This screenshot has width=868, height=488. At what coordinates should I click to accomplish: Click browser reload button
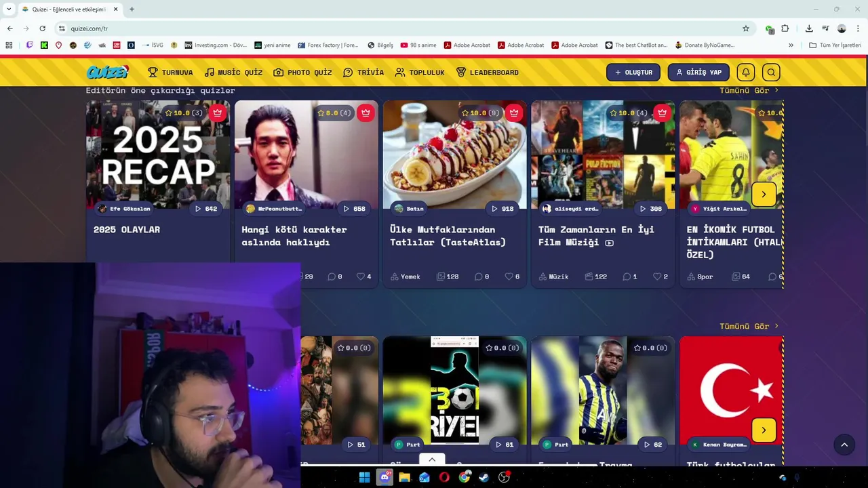tap(42, 28)
